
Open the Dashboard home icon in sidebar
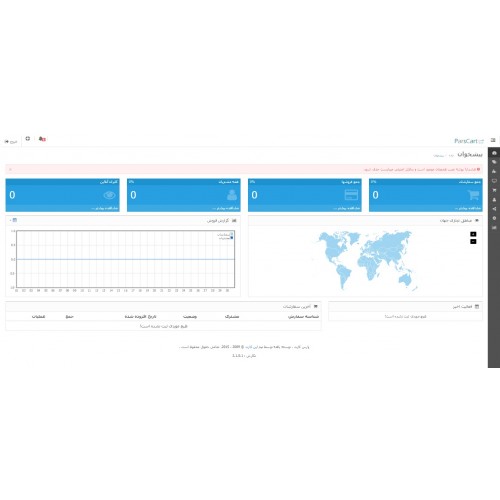click(494, 153)
